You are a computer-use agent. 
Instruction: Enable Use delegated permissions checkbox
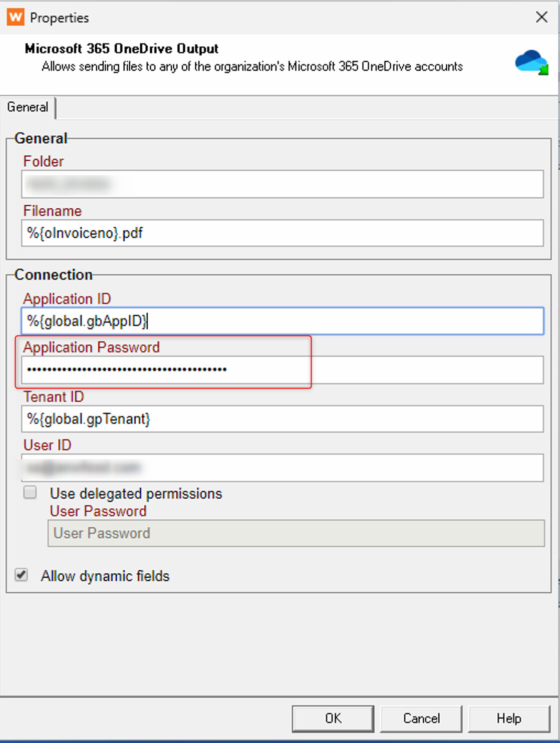point(30,493)
